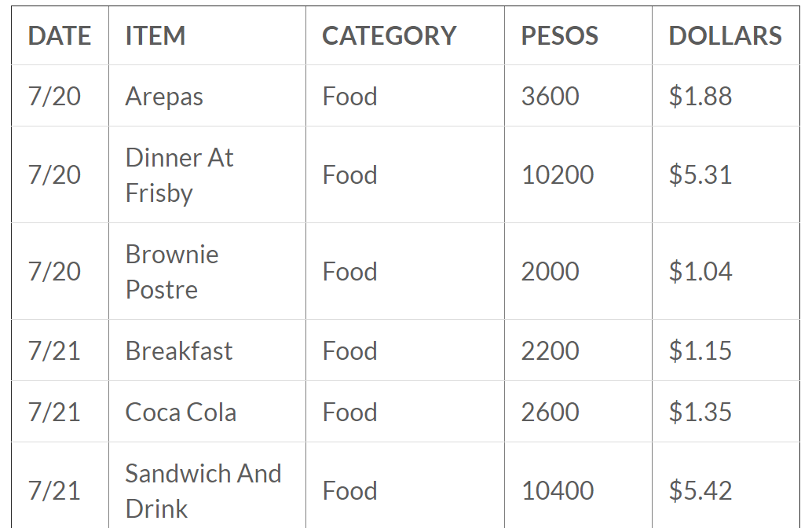Click the $1.04 dollar amount
The width and height of the screenshot is (812, 528).
coord(700,272)
